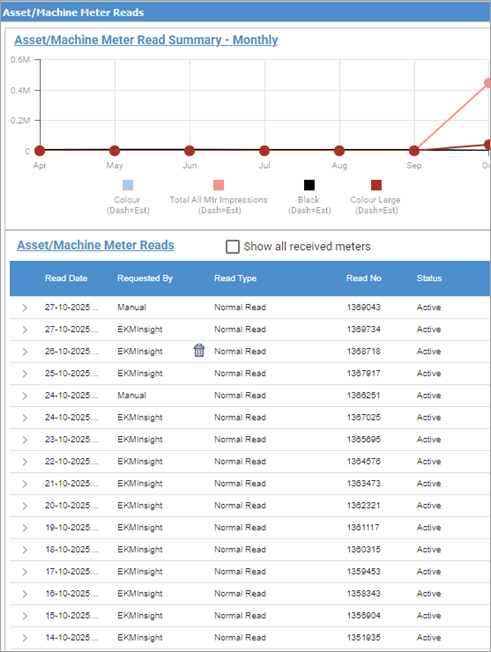Open the Asset/Machine Meter Reads link above the table
Image resolution: width=491 pixels, height=652 pixels.
(96, 245)
